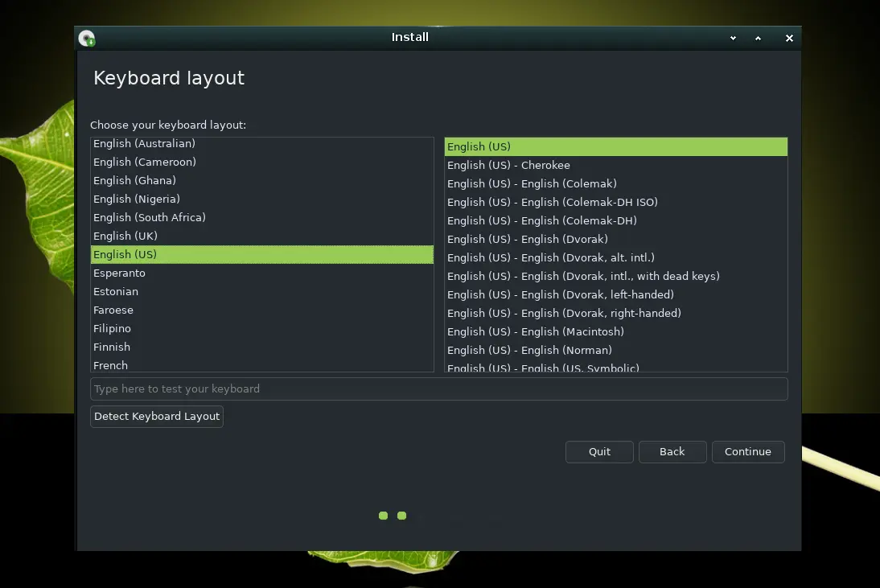
Task: Select English (US) - Cherokee variant
Action: 508,165
